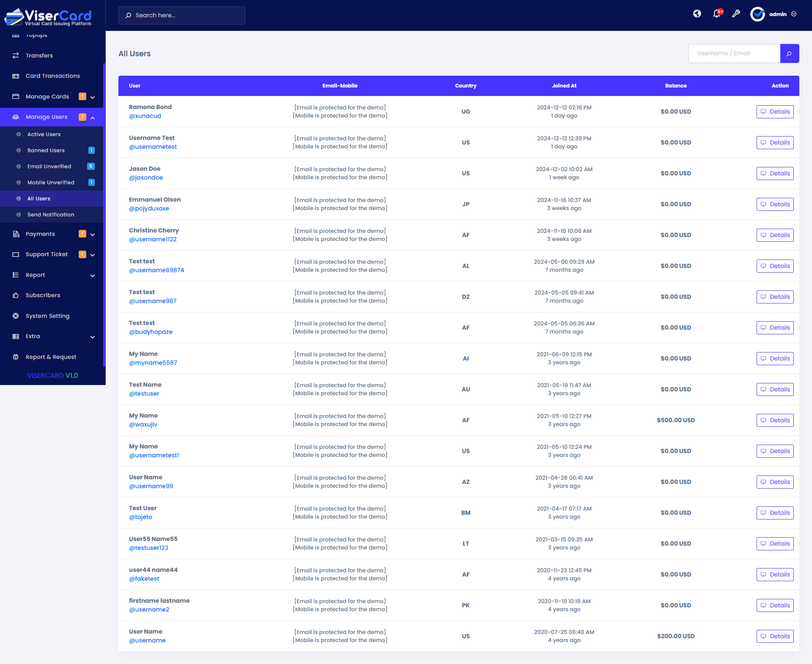
Task: Open System Setting in the sidebar
Action: 47,316
